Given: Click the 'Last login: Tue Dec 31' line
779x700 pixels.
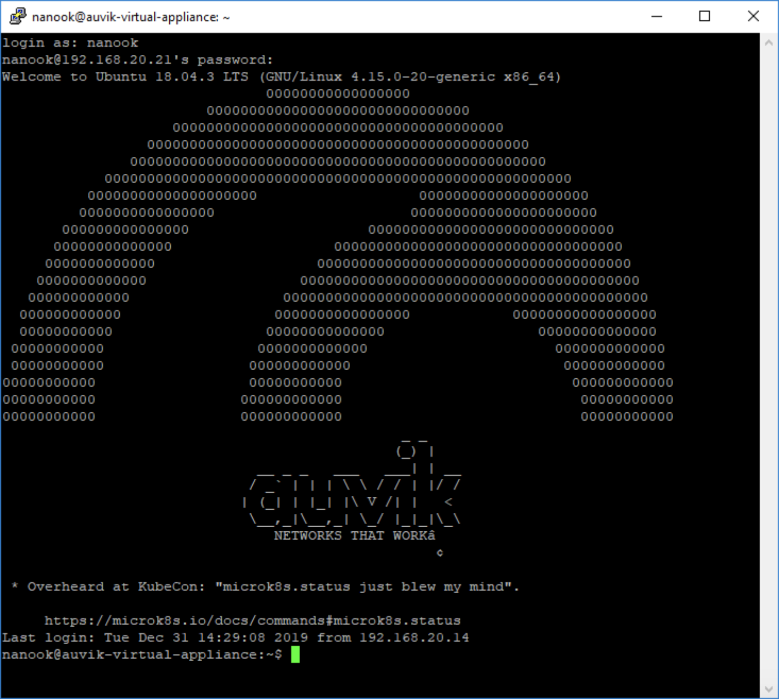Looking at the screenshot, I should click(x=236, y=638).
